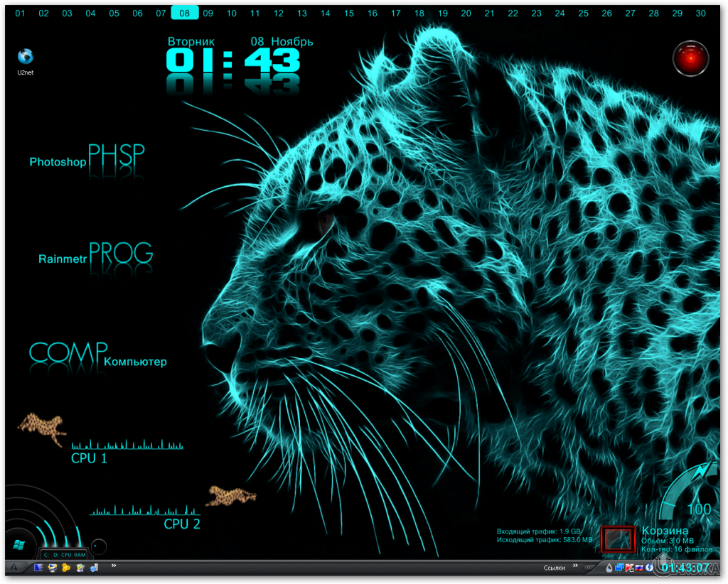The image size is (728, 584).
Task: Click the 'CPU' meter label in arc widget
Action: [x=66, y=555]
